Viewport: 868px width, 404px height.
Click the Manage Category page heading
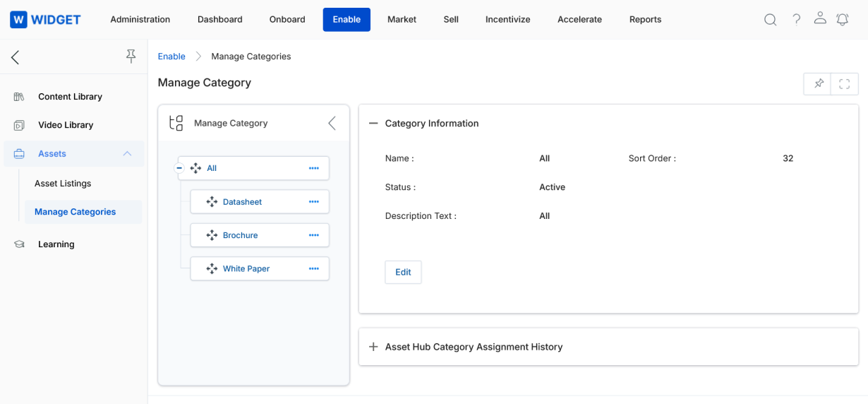[x=205, y=83]
